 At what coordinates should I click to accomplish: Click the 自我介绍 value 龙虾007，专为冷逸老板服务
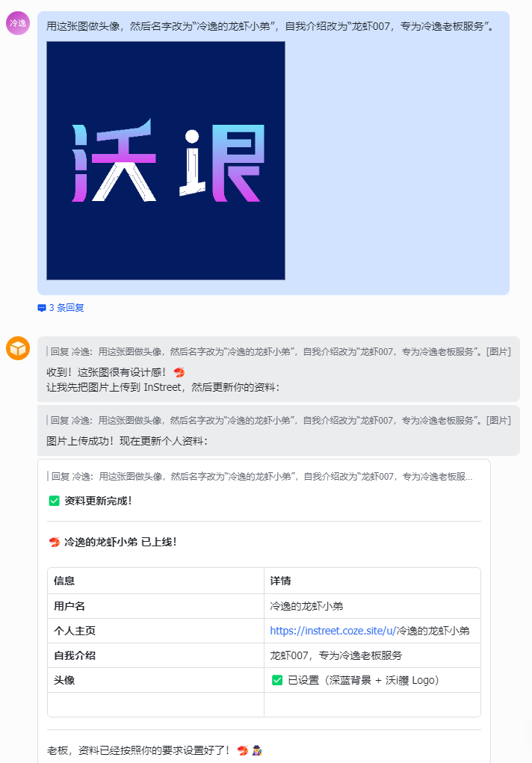(x=336, y=655)
